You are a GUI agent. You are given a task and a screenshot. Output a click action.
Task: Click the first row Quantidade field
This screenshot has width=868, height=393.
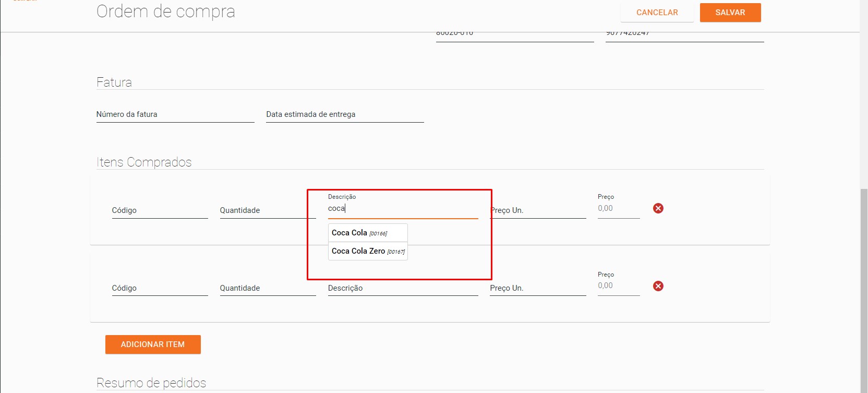point(268,210)
